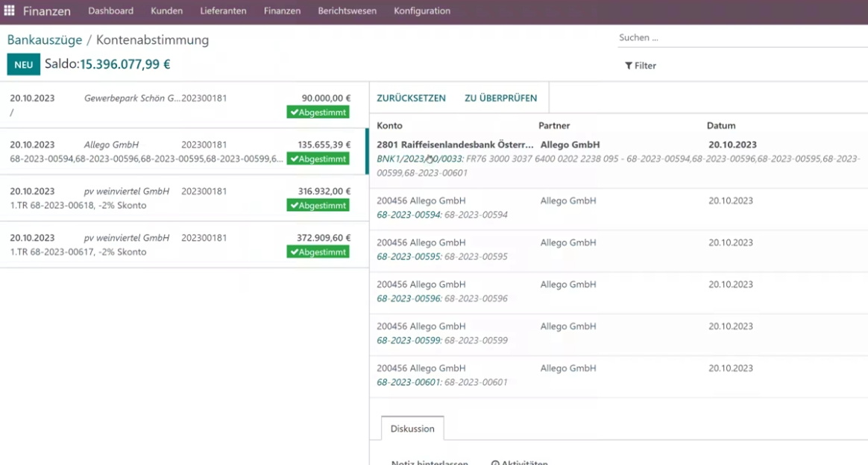Select the Allego GmbH 135.655,39 € statement line
The width and height of the screenshot is (868, 465).
click(x=183, y=151)
